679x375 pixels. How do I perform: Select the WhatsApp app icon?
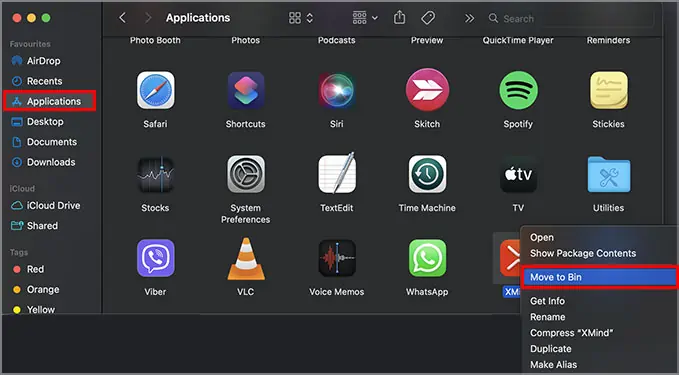[x=427, y=258]
